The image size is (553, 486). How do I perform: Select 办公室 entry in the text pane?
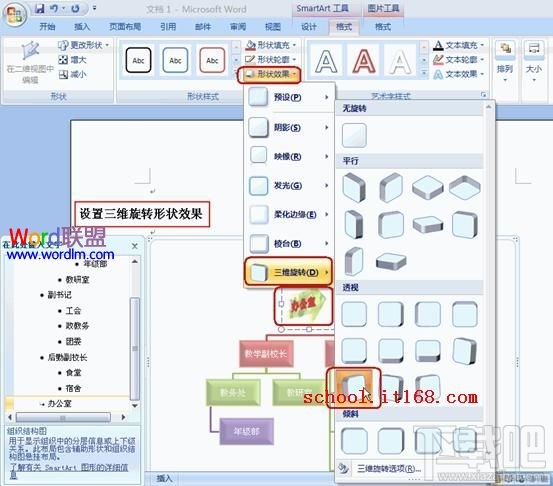[x=60, y=404]
